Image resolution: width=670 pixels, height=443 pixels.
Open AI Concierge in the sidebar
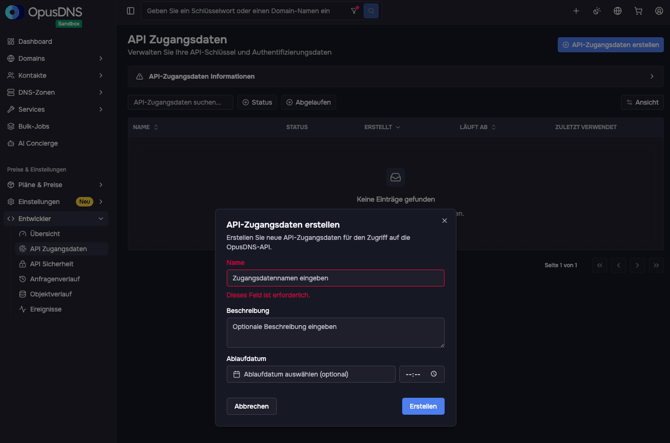[x=56, y=144]
